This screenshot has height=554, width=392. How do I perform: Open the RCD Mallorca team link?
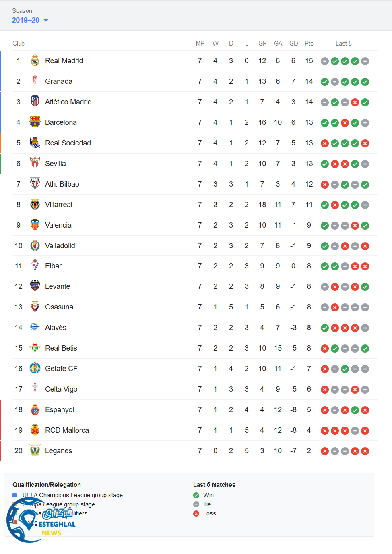point(67,430)
